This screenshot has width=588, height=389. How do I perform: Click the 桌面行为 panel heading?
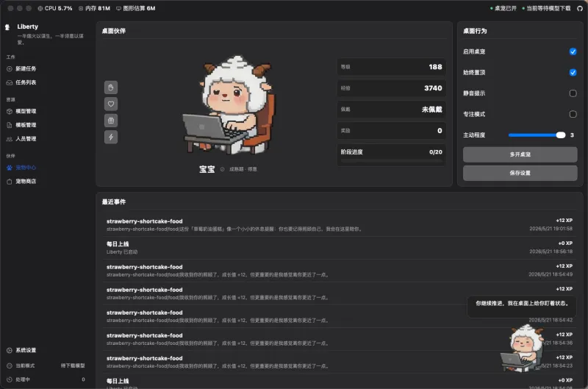click(475, 31)
